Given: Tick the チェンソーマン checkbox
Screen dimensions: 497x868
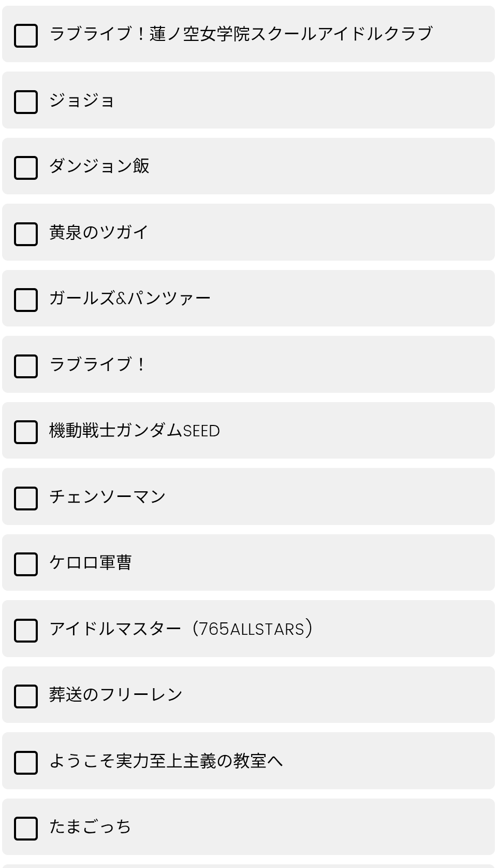Looking at the screenshot, I should click(x=26, y=498).
